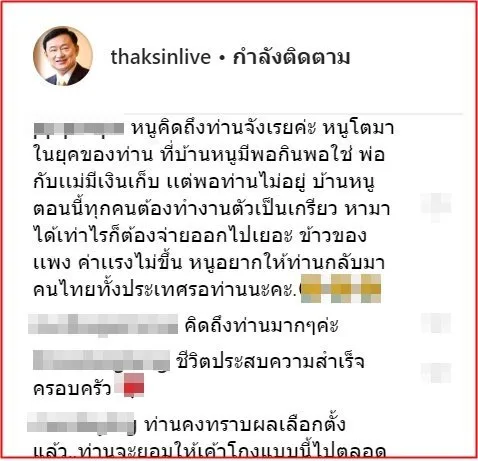Click the partially visible last comment line
This screenshot has height=461, width=478.
tap(210, 451)
